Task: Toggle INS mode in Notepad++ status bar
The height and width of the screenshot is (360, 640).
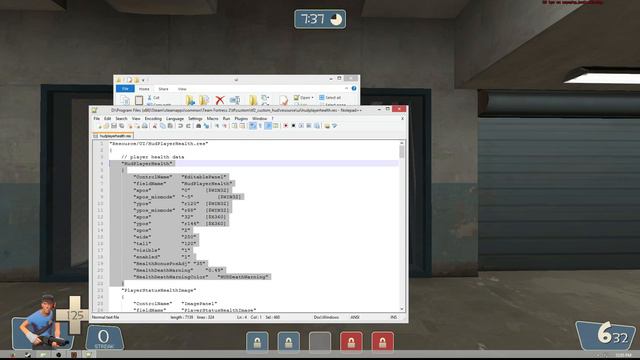Action: point(393,317)
